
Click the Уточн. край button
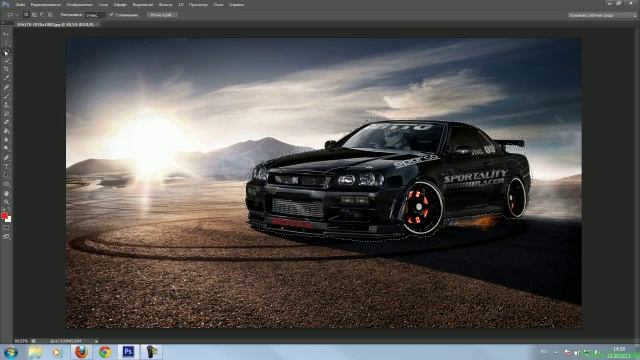[162, 15]
